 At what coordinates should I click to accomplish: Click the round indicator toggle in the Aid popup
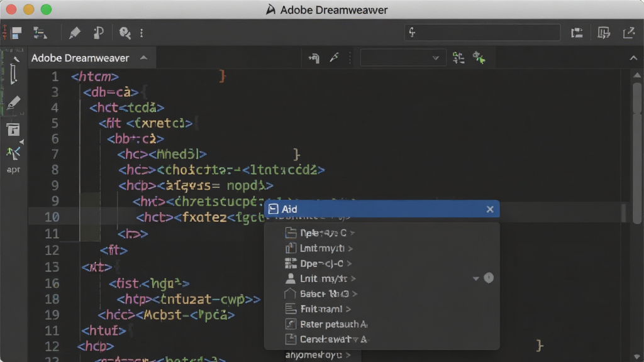tap(489, 278)
